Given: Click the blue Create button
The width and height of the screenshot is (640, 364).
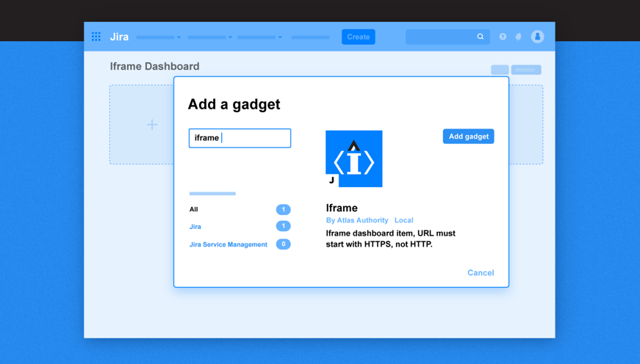Looking at the screenshot, I should (x=359, y=37).
